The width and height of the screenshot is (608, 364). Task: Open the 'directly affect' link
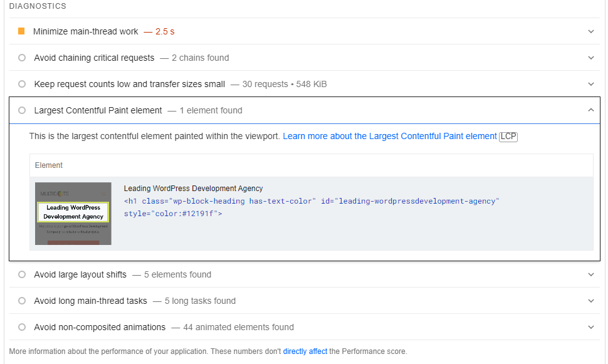point(305,351)
